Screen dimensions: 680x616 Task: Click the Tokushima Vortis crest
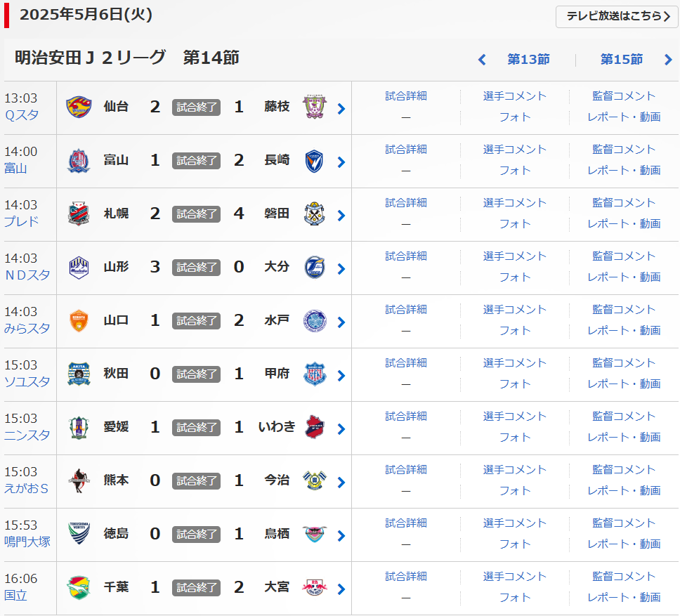(78, 535)
